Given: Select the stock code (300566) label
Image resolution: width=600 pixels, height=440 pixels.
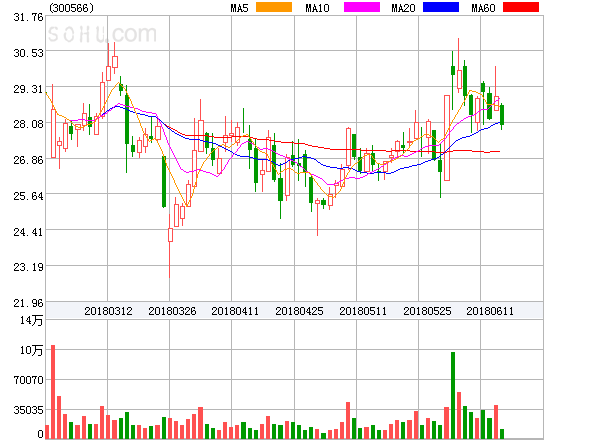Looking at the screenshot, I should click(x=72, y=8).
